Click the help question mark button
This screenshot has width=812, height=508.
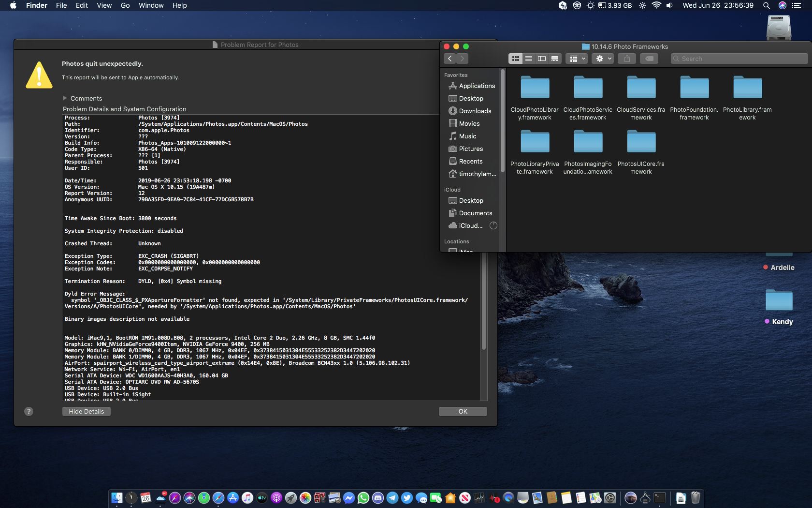point(29,411)
